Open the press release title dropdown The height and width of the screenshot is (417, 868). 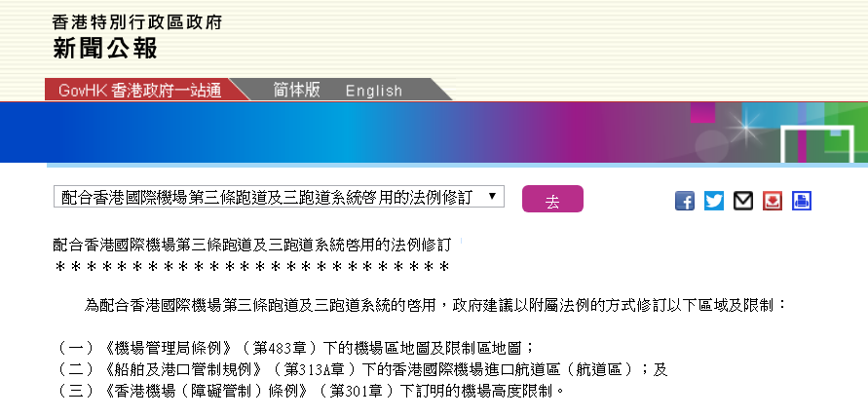coord(279,198)
